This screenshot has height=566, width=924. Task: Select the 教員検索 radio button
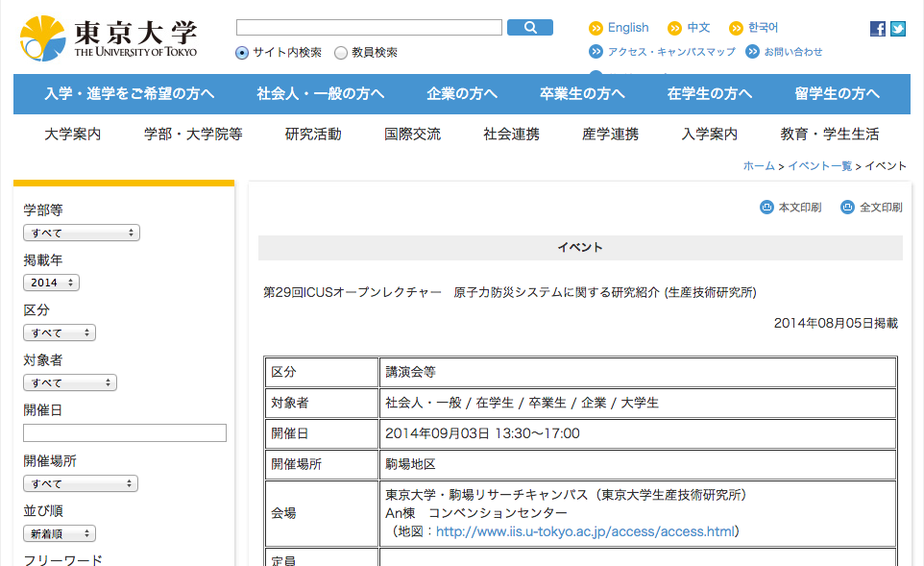tap(341, 53)
